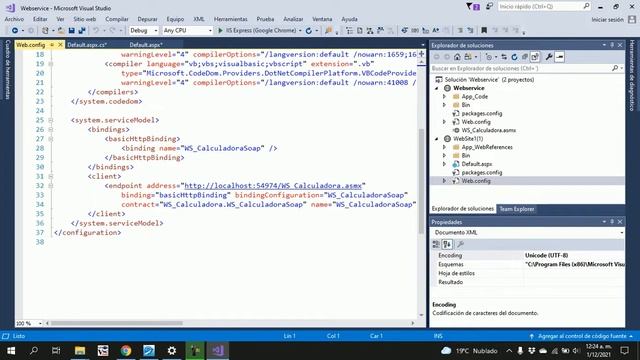Screen dimensions: 640x360
Task: Click the bookmark icon in editor toolbar
Action: 484,31
